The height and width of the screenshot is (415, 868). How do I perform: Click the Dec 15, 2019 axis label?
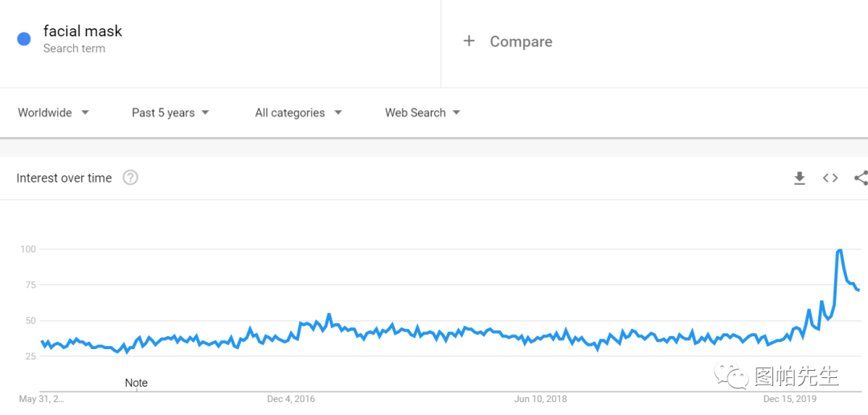[x=790, y=398]
